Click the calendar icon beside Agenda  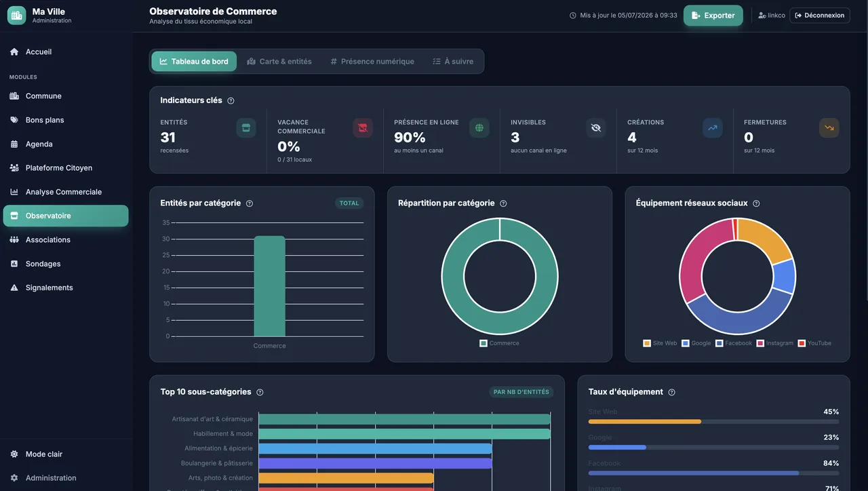tap(14, 144)
